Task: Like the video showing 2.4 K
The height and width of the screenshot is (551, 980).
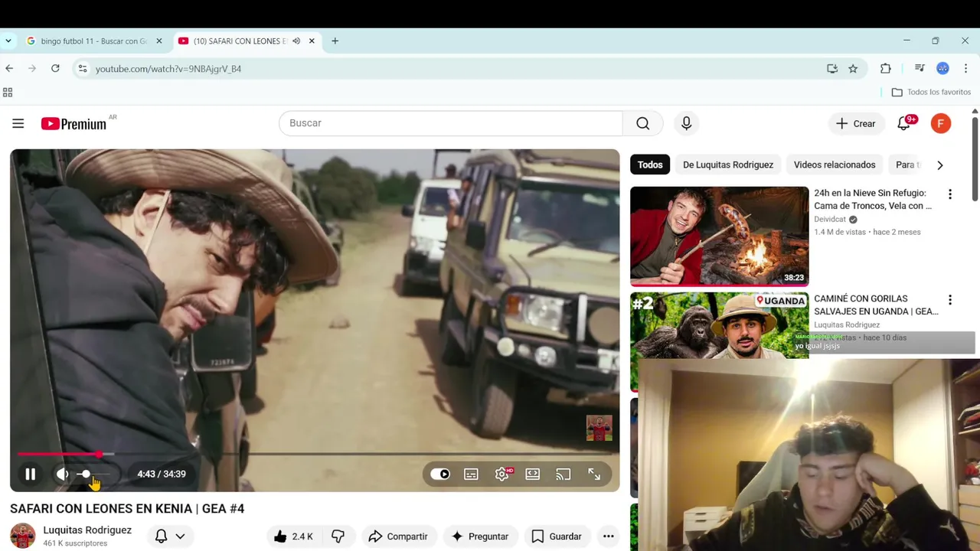Action: coord(293,536)
